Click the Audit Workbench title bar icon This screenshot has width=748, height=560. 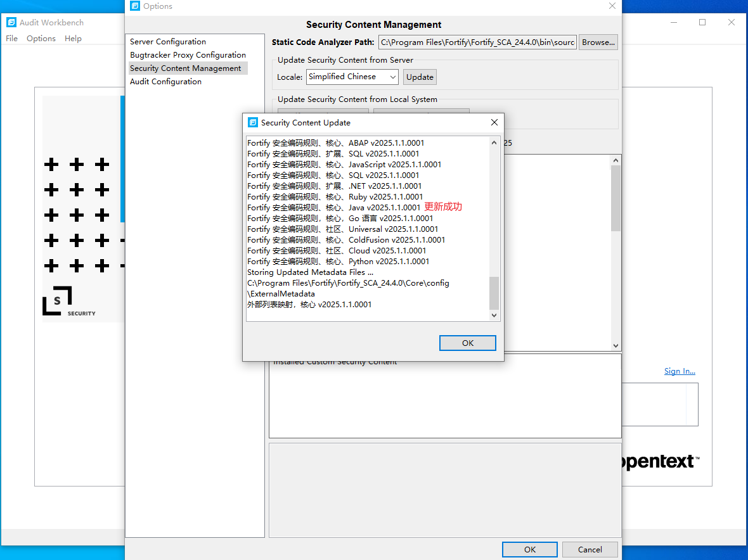tap(11, 22)
